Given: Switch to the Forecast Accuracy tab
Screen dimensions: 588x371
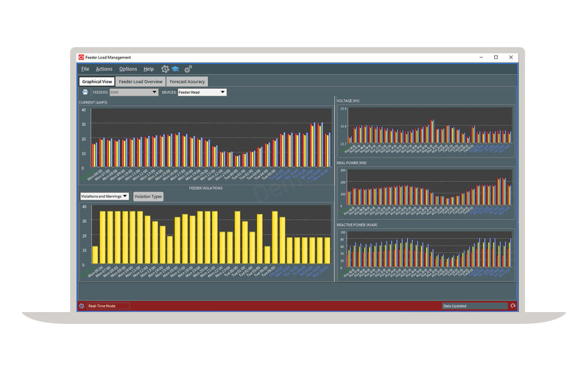Looking at the screenshot, I should pos(187,81).
